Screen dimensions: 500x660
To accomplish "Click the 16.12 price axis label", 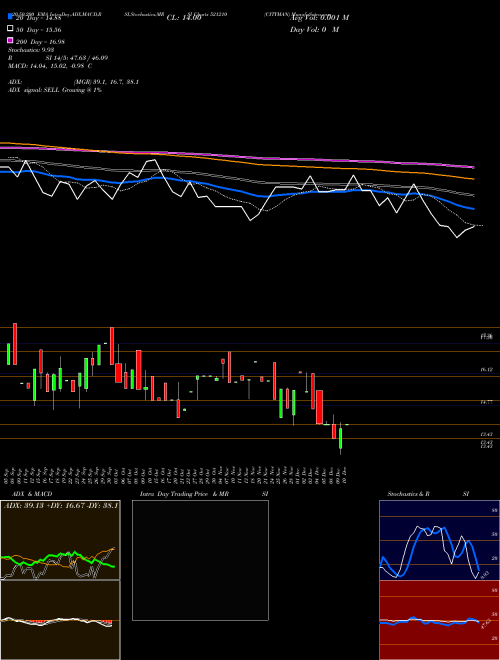I will point(487,369).
